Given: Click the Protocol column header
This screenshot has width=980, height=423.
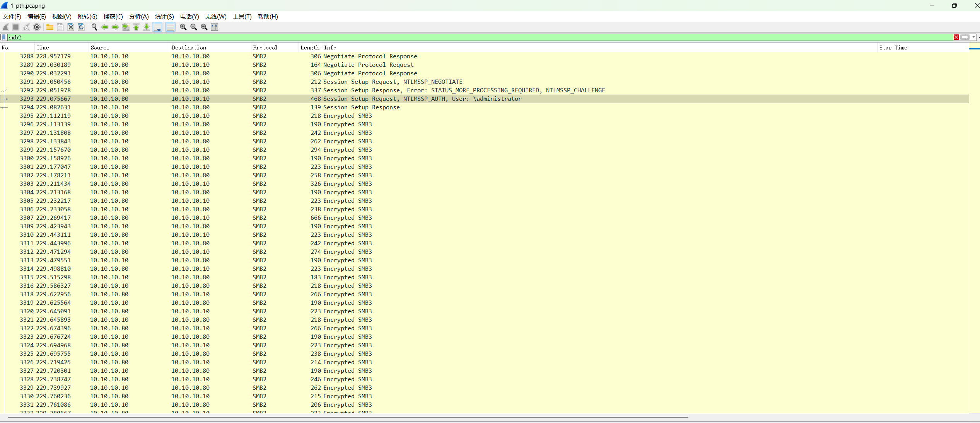Looking at the screenshot, I should pos(265,48).
